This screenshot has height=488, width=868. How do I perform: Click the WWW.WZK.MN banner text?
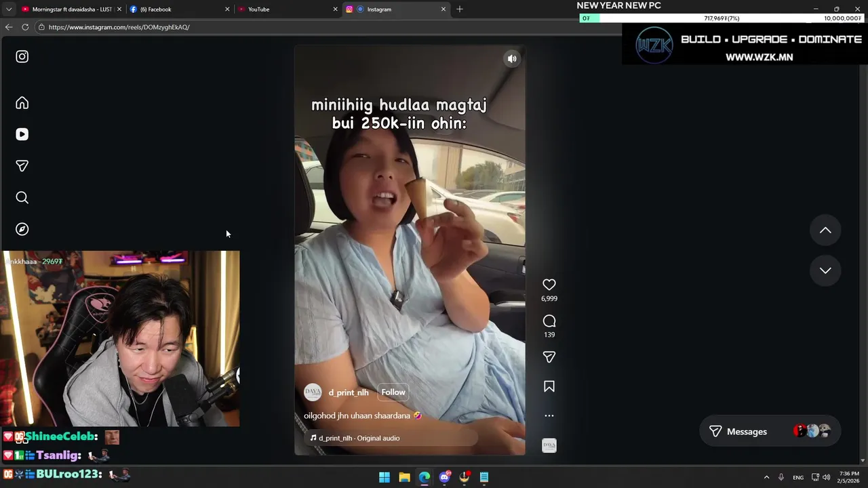tap(759, 58)
